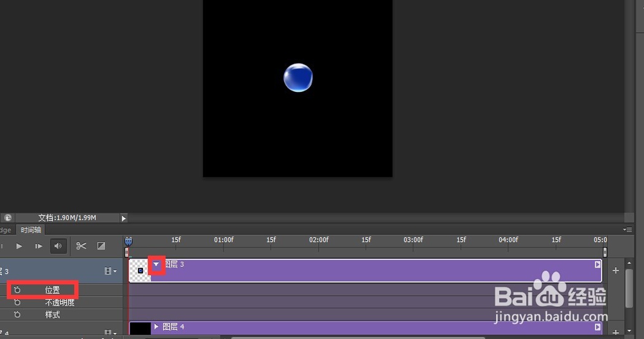Image resolution: width=644 pixels, height=339 pixels.
Task: Open the timeline panel flyout menu
Action: click(627, 230)
